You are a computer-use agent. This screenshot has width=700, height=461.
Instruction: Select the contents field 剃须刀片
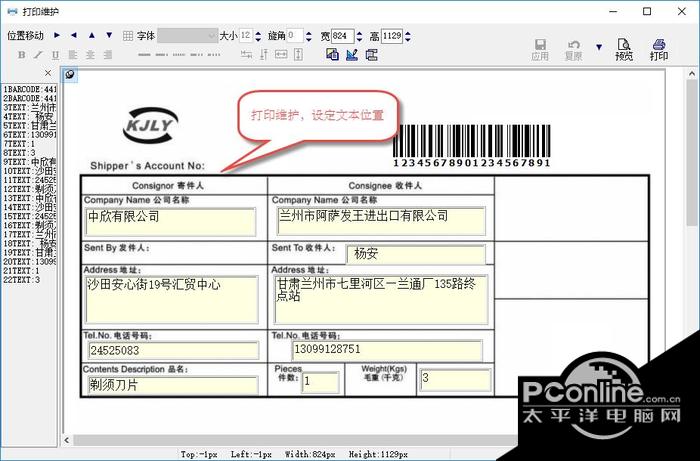pos(173,385)
